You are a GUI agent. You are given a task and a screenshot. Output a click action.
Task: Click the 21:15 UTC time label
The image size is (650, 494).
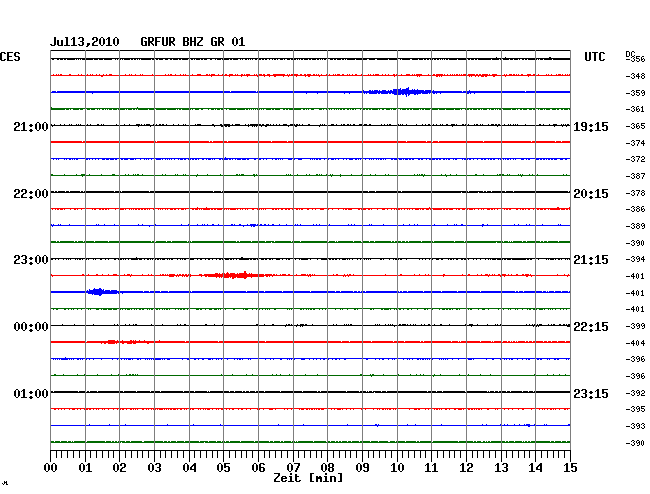[x=591, y=260]
